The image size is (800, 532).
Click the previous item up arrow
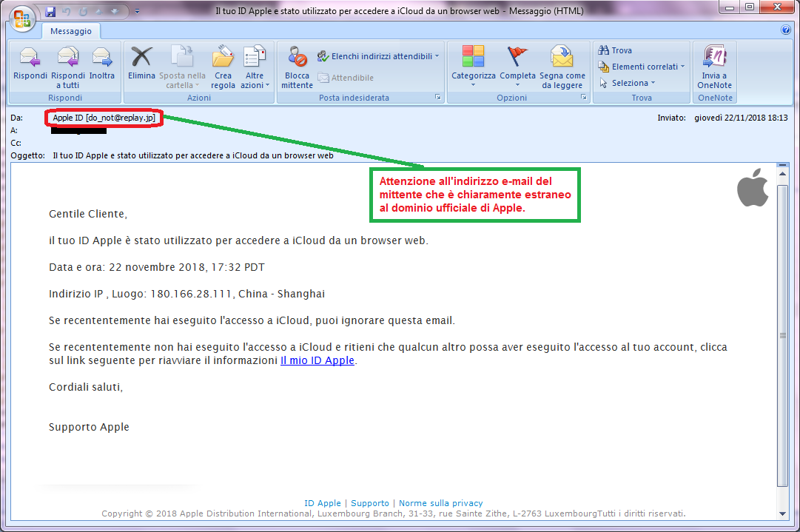point(100,11)
